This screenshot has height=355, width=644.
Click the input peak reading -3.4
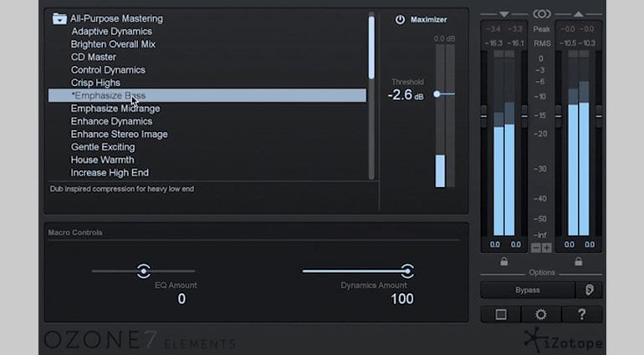point(493,29)
